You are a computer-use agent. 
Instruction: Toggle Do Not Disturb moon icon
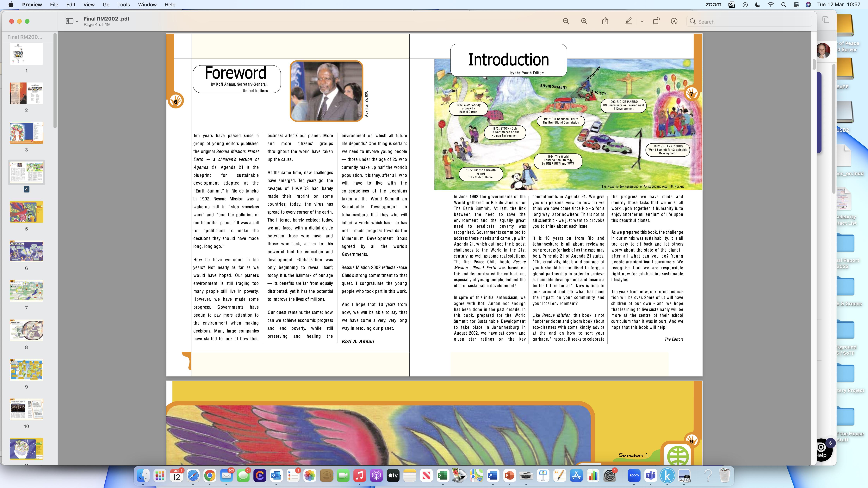758,5
